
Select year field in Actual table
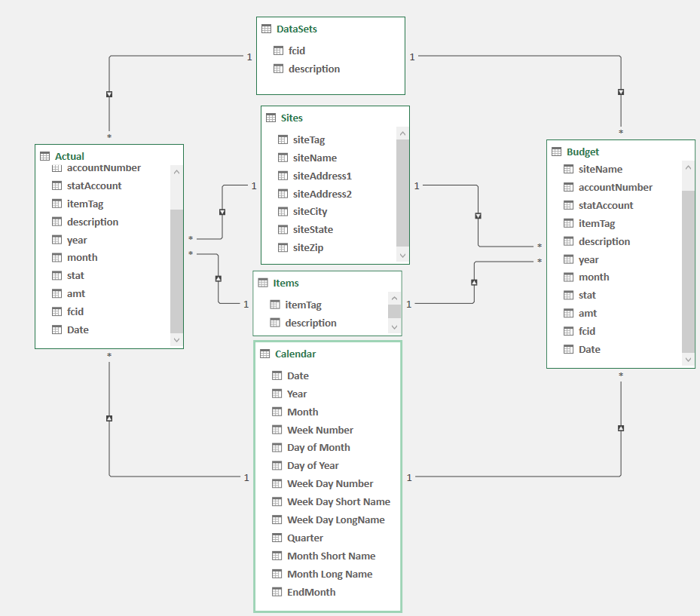coord(77,241)
